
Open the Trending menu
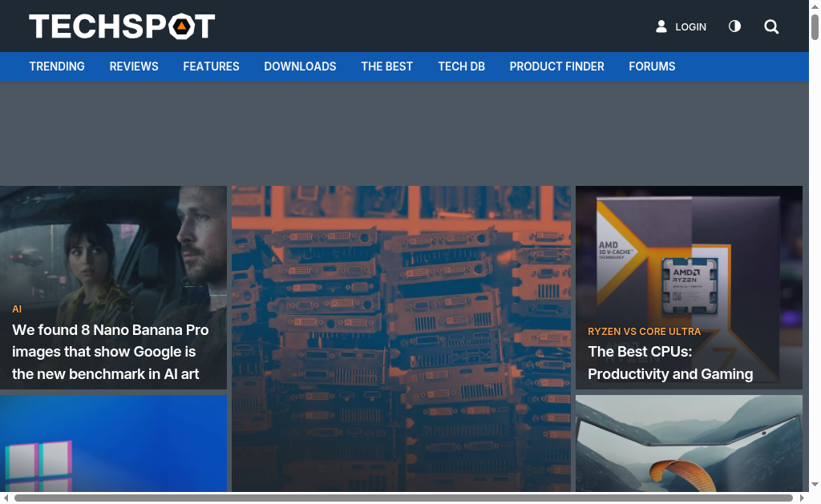(57, 67)
